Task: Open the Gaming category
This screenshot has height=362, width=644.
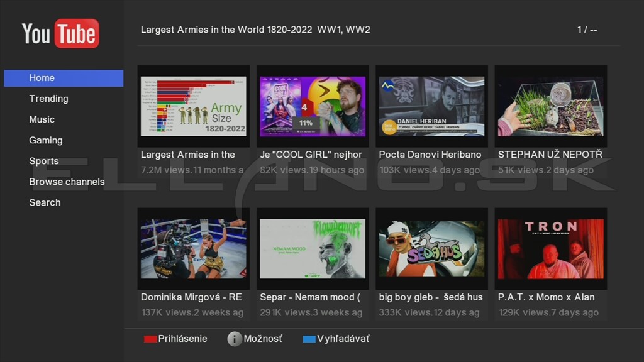Action: [x=45, y=140]
